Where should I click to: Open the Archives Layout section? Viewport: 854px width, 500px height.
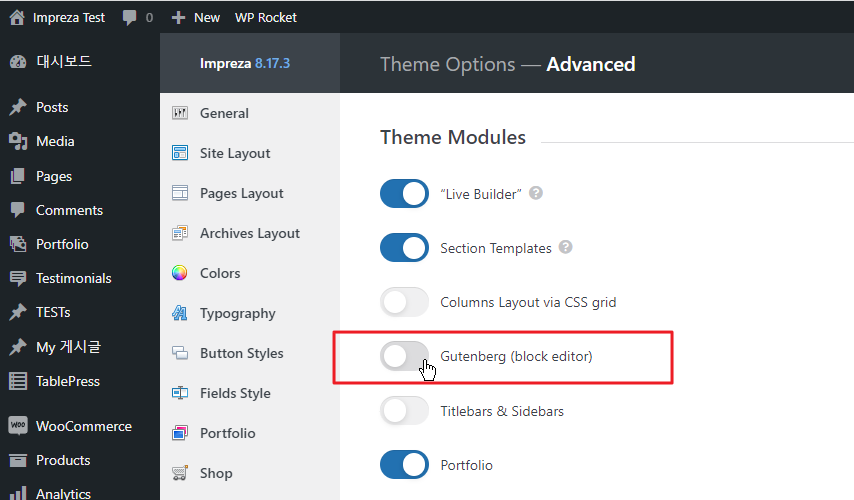249,233
